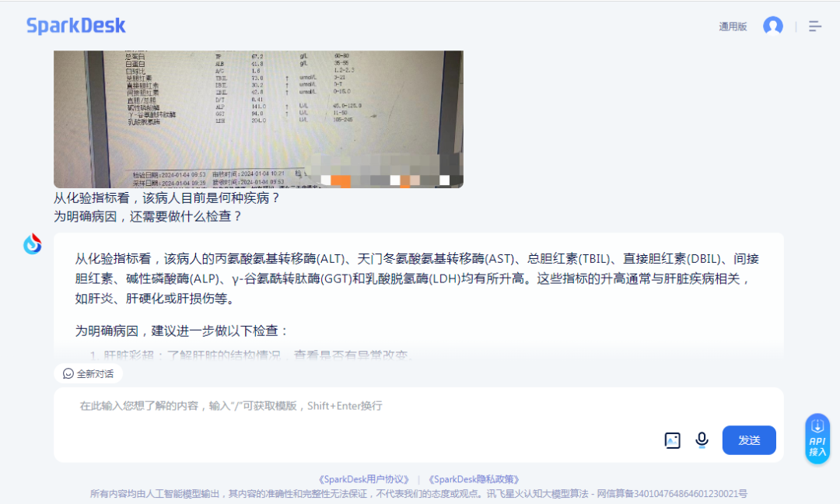Start a new chat with 全新对话
Viewport: 840px width, 504px height.
[x=89, y=374]
